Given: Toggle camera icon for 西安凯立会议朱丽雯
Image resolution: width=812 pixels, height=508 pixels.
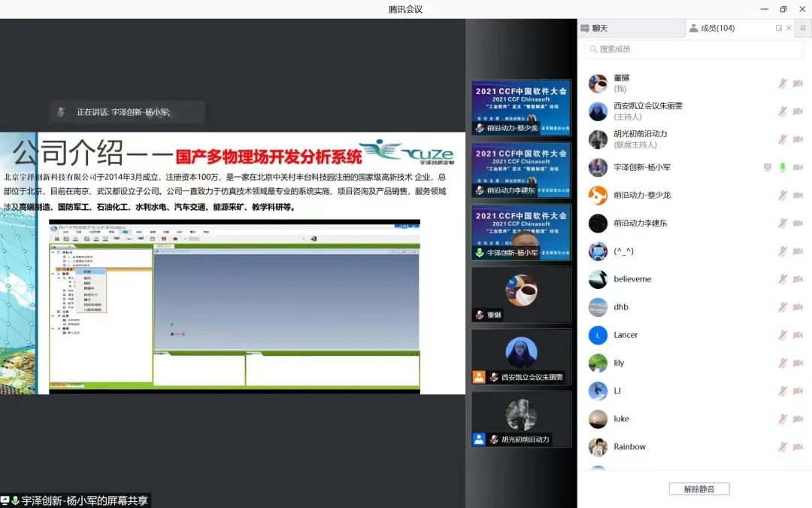Looking at the screenshot, I should click(x=797, y=111).
